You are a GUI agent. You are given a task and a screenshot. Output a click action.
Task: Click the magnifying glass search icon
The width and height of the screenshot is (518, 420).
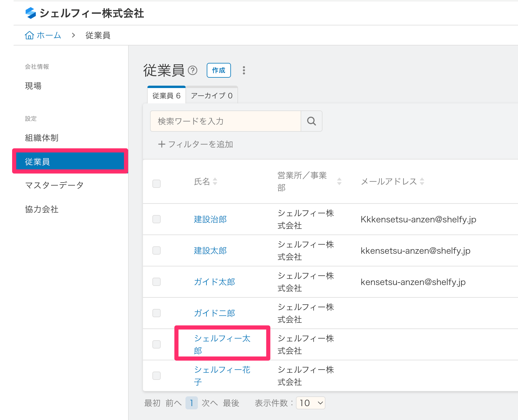point(311,121)
